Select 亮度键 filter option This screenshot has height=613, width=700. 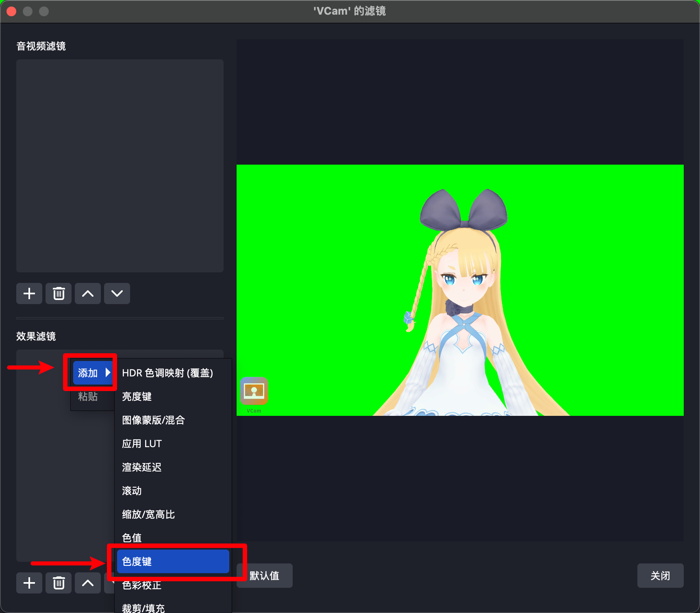tap(137, 396)
